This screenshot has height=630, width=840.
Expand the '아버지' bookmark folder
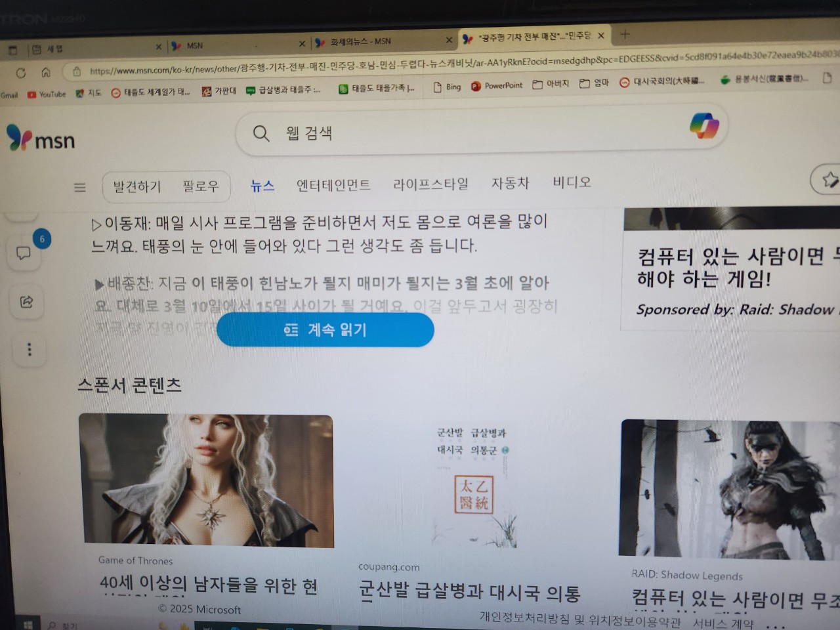pos(550,84)
